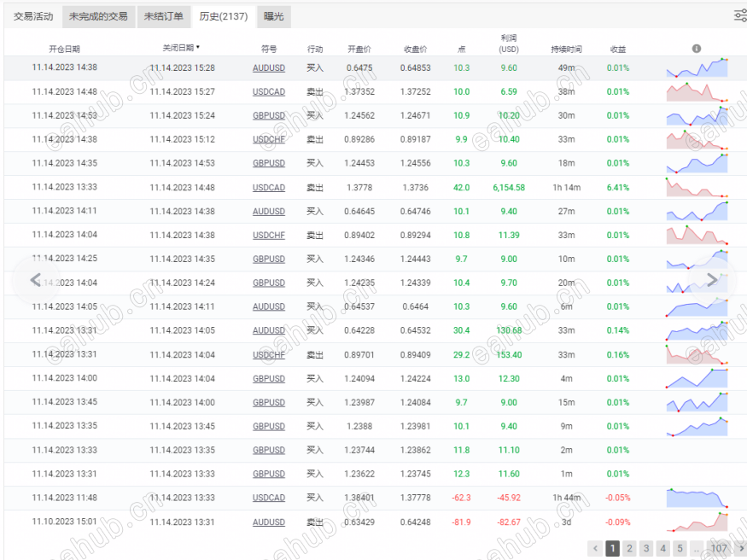The width and height of the screenshot is (747, 560).
Task: Sort by 利润 (USD) column header
Action: click(x=509, y=44)
